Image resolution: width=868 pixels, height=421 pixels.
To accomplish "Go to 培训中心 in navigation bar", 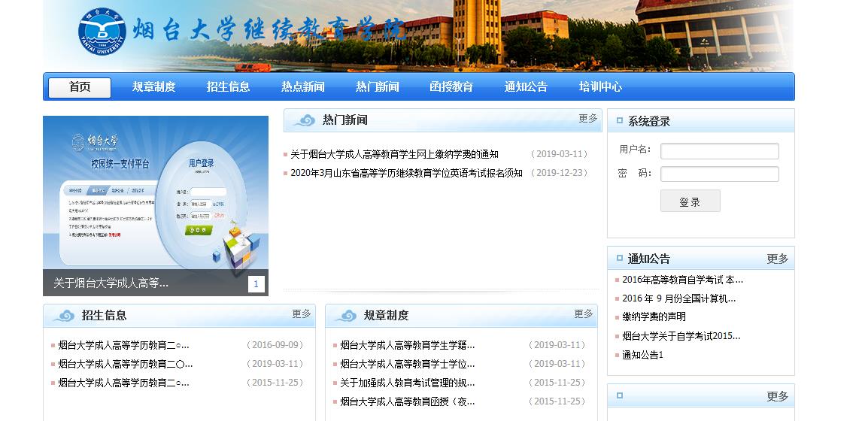I will (600, 87).
